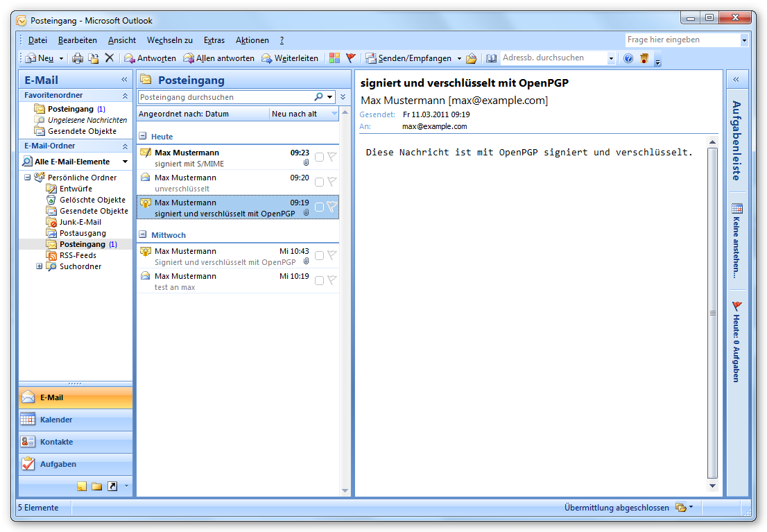Pick a color from the Categorize swatch icon
Image resolution: width=767 pixels, height=532 pixels.
click(x=334, y=58)
